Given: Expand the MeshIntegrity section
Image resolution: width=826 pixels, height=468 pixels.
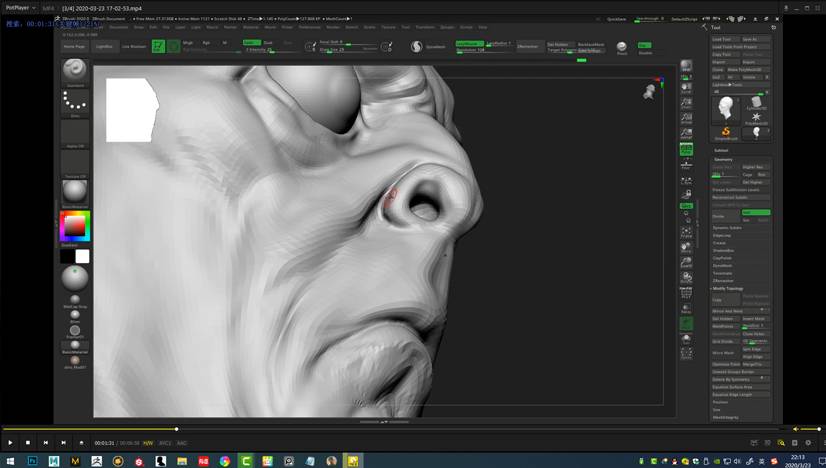Looking at the screenshot, I should 725,417.
